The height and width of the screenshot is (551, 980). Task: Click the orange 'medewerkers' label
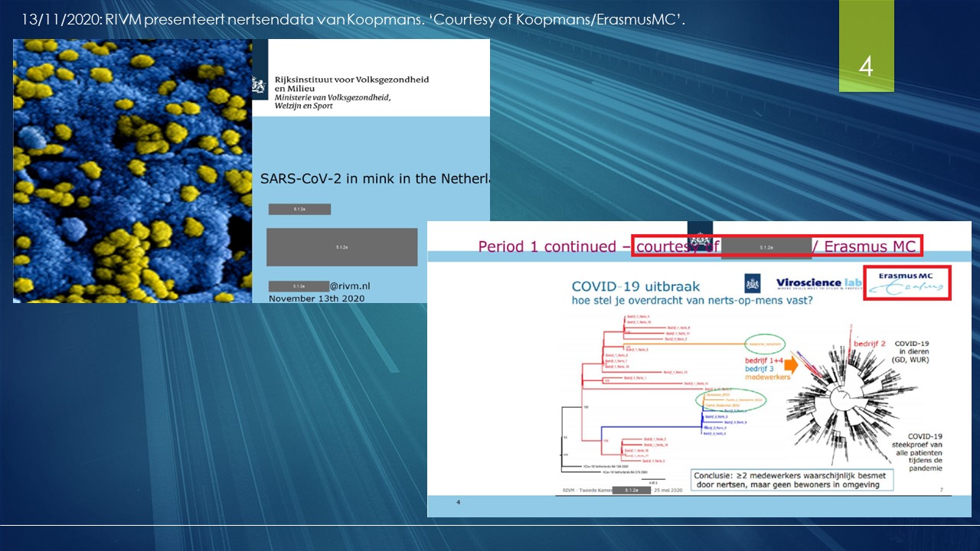pos(767,378)
